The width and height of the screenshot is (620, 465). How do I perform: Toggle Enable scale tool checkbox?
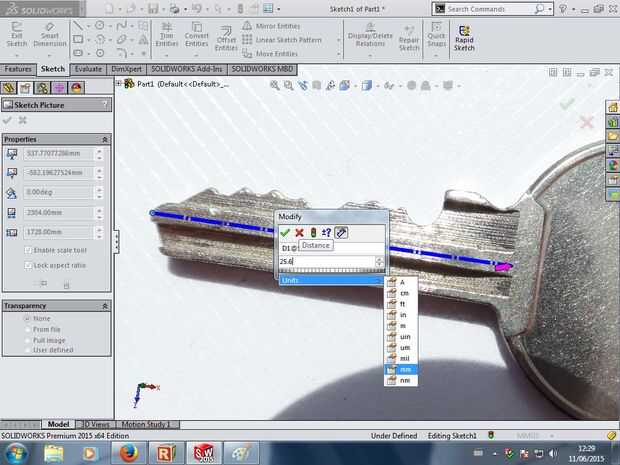click(x=28, y=250)
